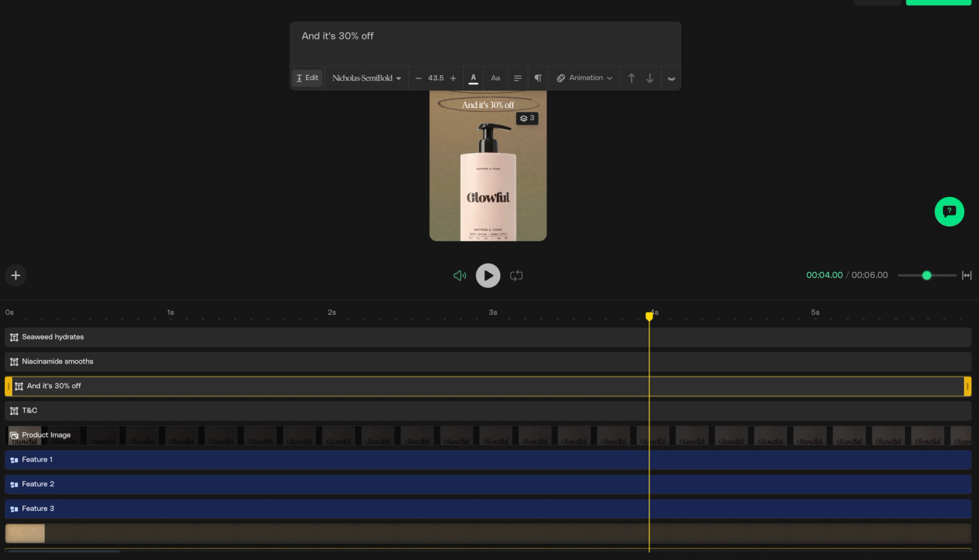Click the 5s mark on the ruler
Viewport: 979px width, 560px height.
click(815, 313)
